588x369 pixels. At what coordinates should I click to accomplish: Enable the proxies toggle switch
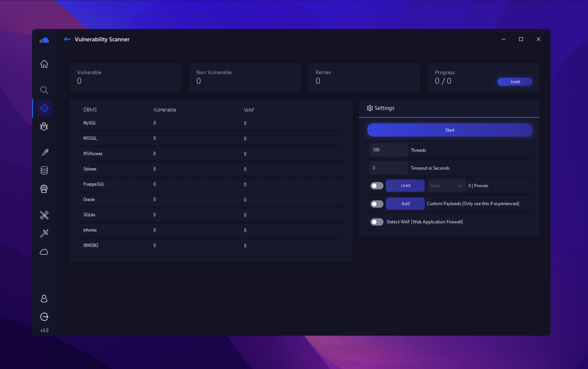tap(377, 186)
